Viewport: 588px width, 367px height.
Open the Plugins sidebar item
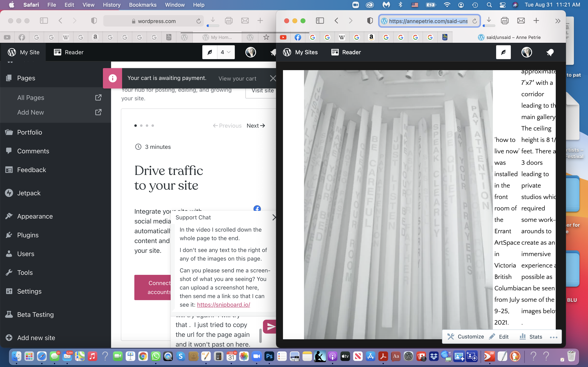(28, 235)
